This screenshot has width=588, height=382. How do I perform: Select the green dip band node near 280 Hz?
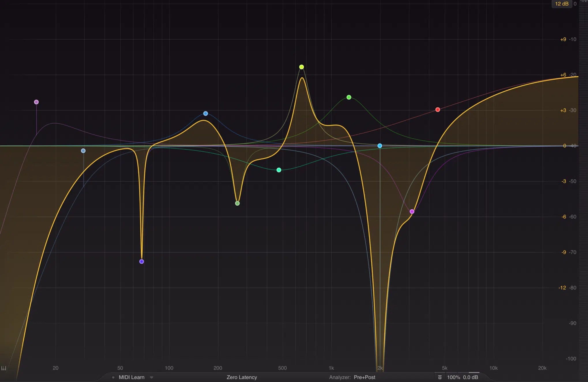click(x=237, y=203)
